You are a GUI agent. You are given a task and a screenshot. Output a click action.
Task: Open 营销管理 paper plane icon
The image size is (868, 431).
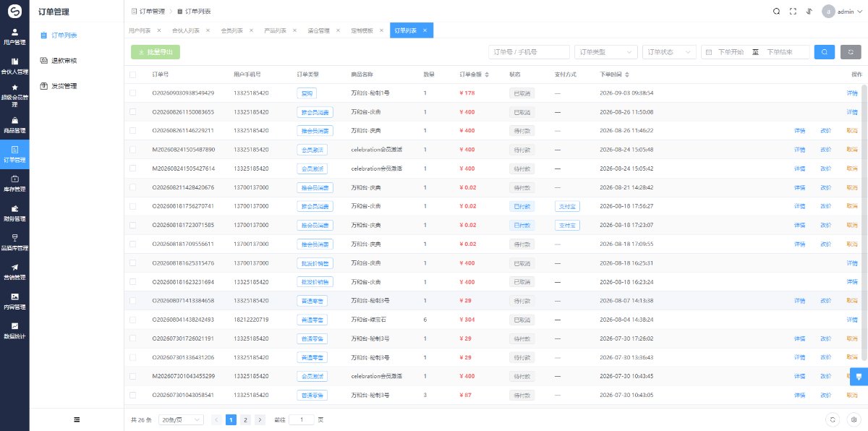click(14, 267)
